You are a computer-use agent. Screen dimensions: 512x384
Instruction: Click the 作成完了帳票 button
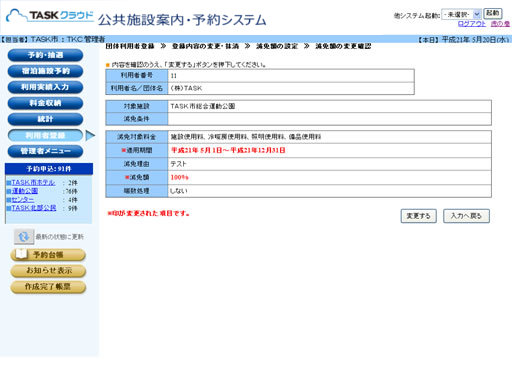pyautogui.click(x=48, y=287)
